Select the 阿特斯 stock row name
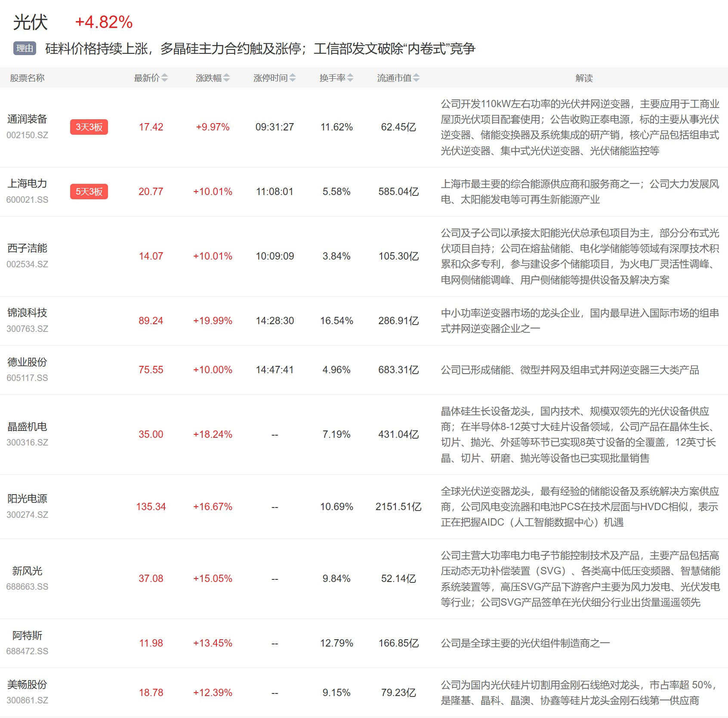This screenshot has height=718, width=728. [x=27, y=635]
